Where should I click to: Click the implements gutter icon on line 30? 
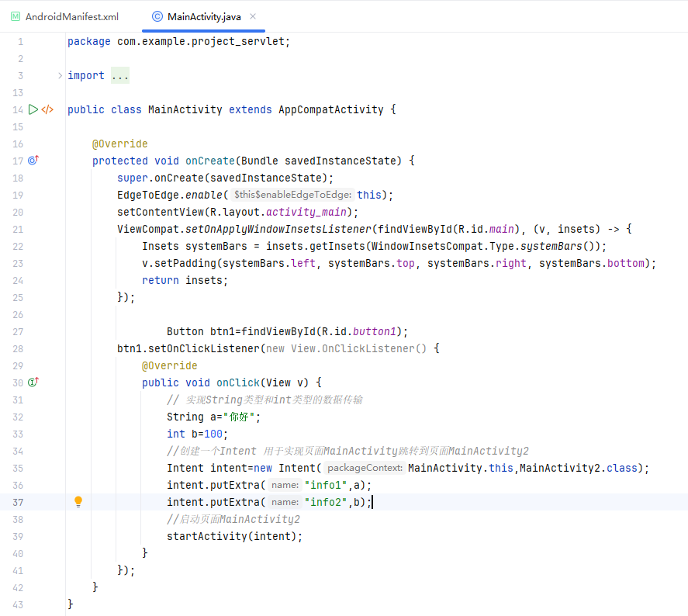[x=33, y=382]
